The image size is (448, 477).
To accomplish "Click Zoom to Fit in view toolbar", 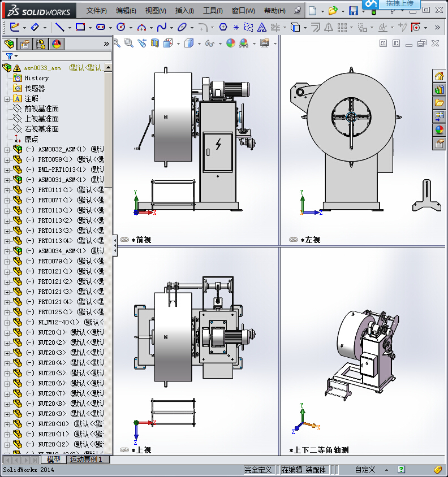I will click(x=117, y=43).
